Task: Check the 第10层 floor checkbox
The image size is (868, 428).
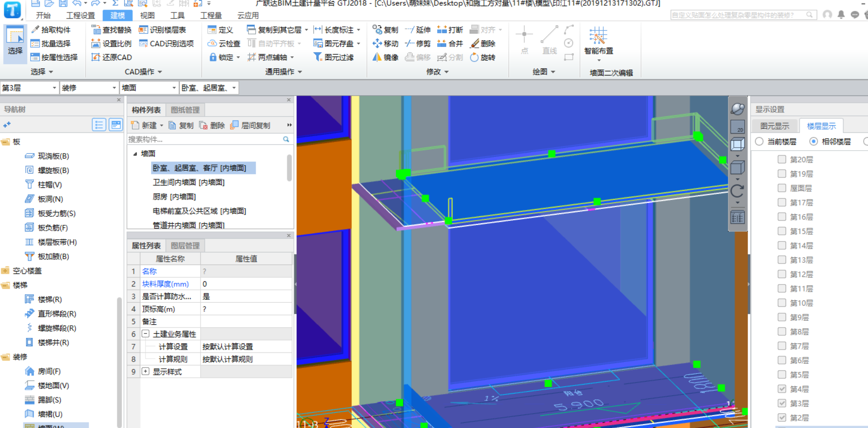Action: (x=782, y=303)
